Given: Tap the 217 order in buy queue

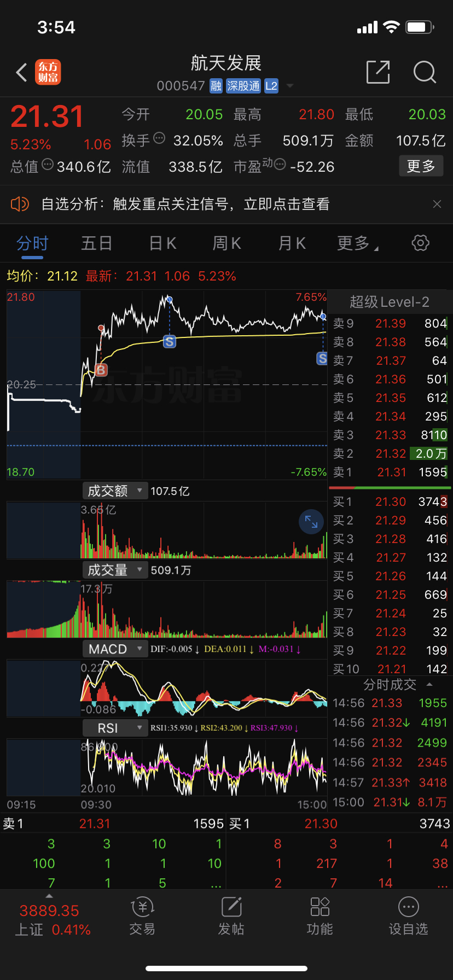Looking at the screenshot, I should point(327,864).
